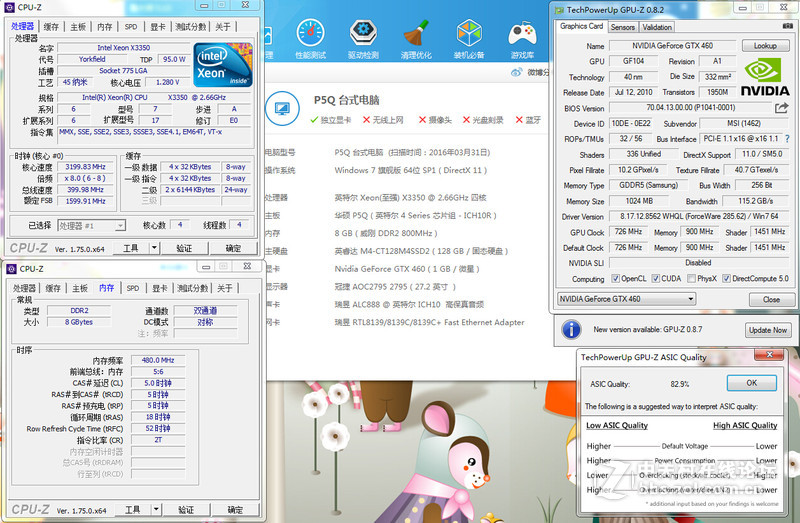Open the performance test gauge icon
This screenshot has width=800, height=523.
310,34
